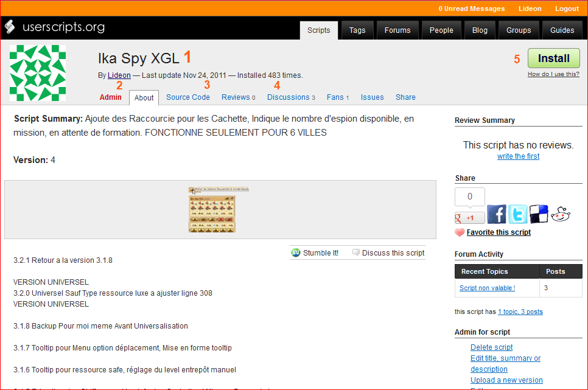Open the Discussions tab
The height and width of the screenshot is (390, 588).
point(291,97)
